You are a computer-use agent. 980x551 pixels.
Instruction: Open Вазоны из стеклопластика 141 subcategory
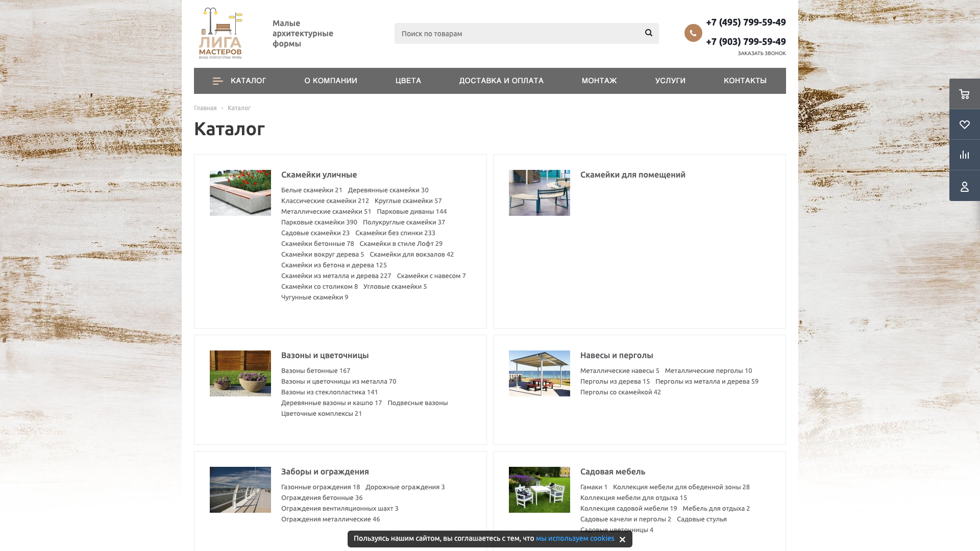tap(330, 392)
